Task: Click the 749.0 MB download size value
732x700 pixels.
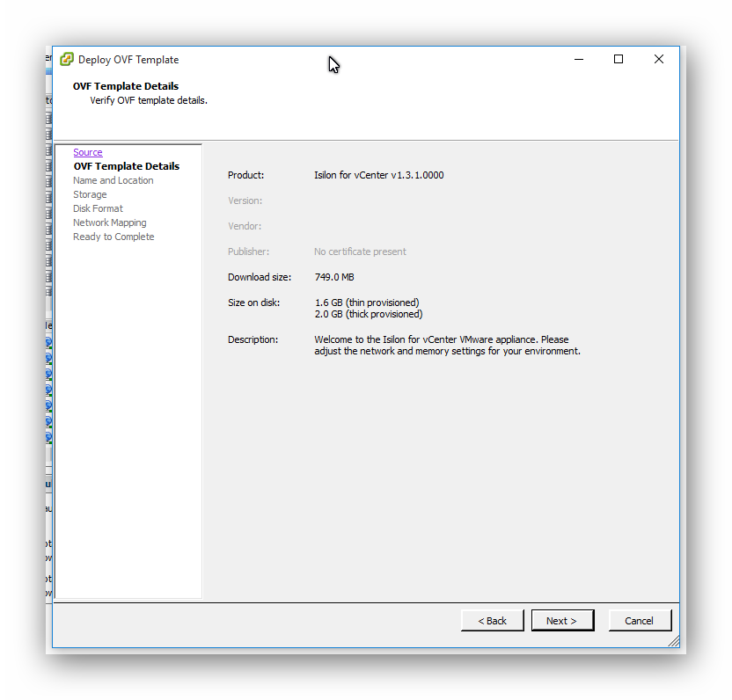Action: [334, 277]
